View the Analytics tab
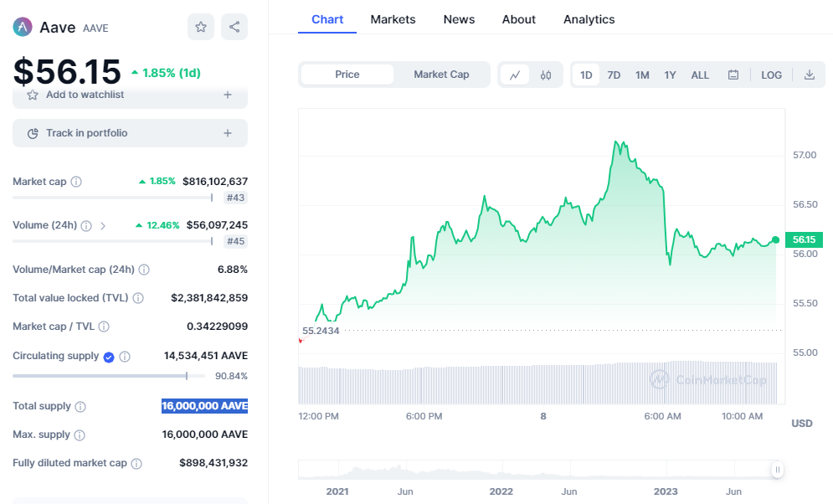The height and width of the screenshot is (504, 833). 589,19
